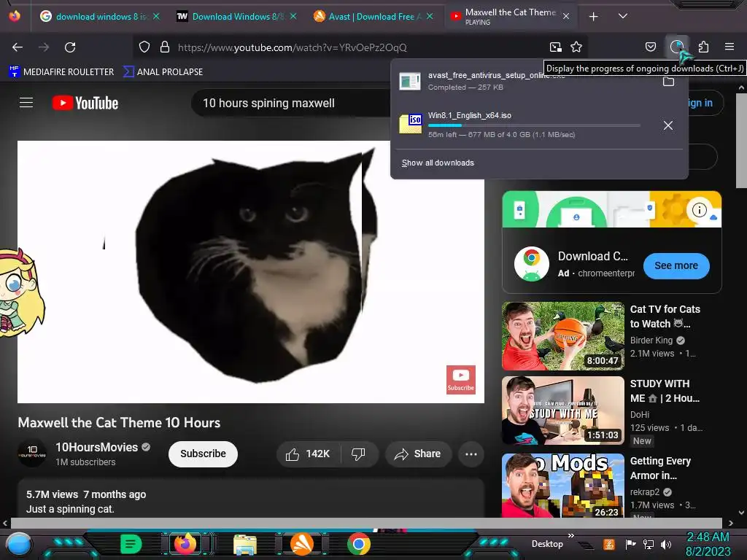Go to the YouTube home logo
747x560 pixels.
85,103
